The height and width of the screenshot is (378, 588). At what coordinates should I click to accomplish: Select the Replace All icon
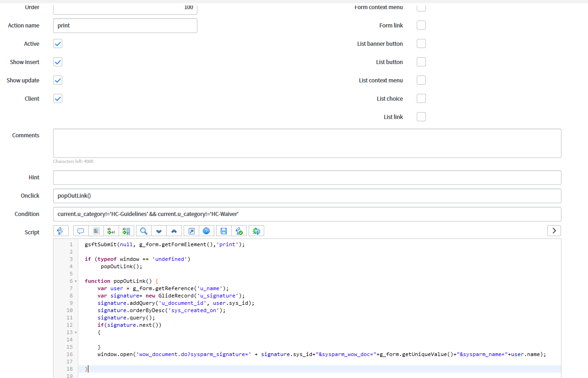click(x=126, y=231)
